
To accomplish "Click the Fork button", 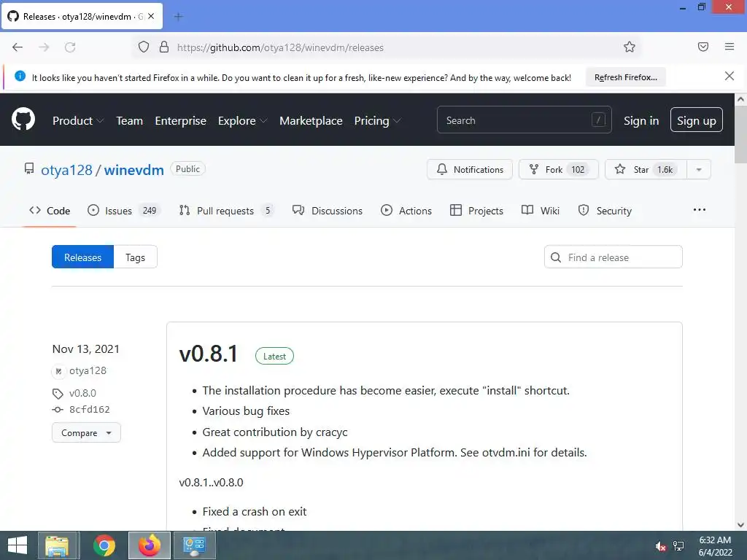I will [x=558, y=169].
